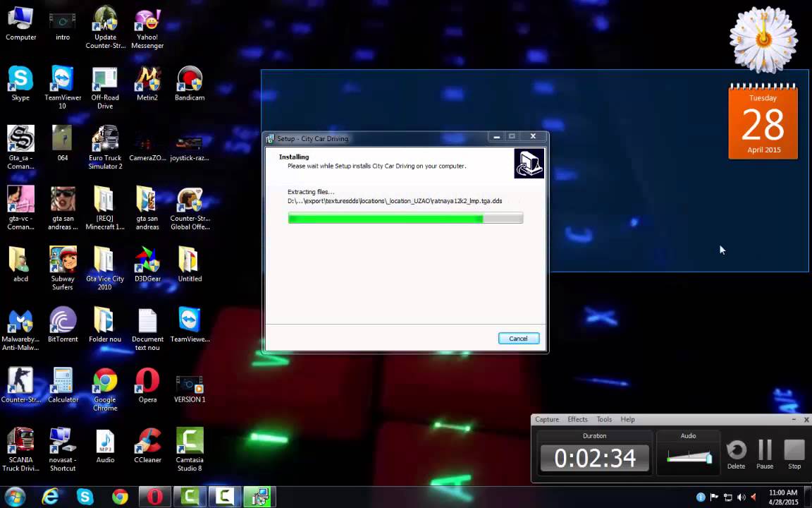Stop the screen recording
The width and height of the screenshot is (812, 508).
click(x=794, y=454)
